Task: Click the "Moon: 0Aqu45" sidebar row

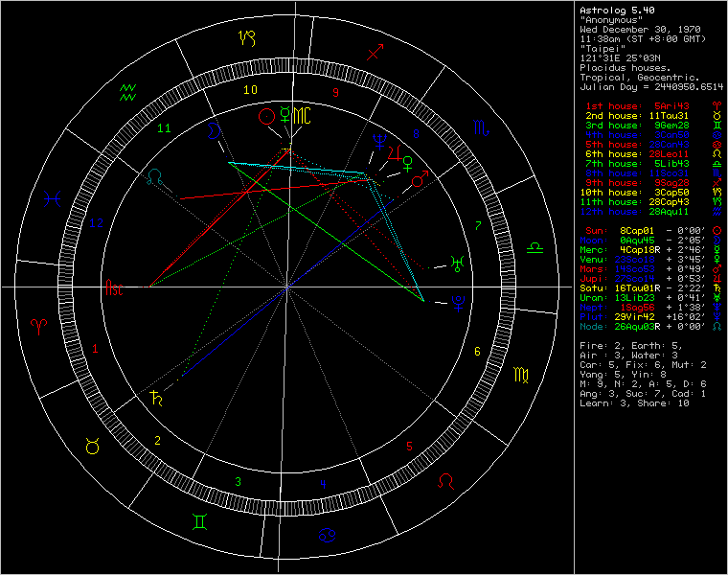Action: pos(651,241)
